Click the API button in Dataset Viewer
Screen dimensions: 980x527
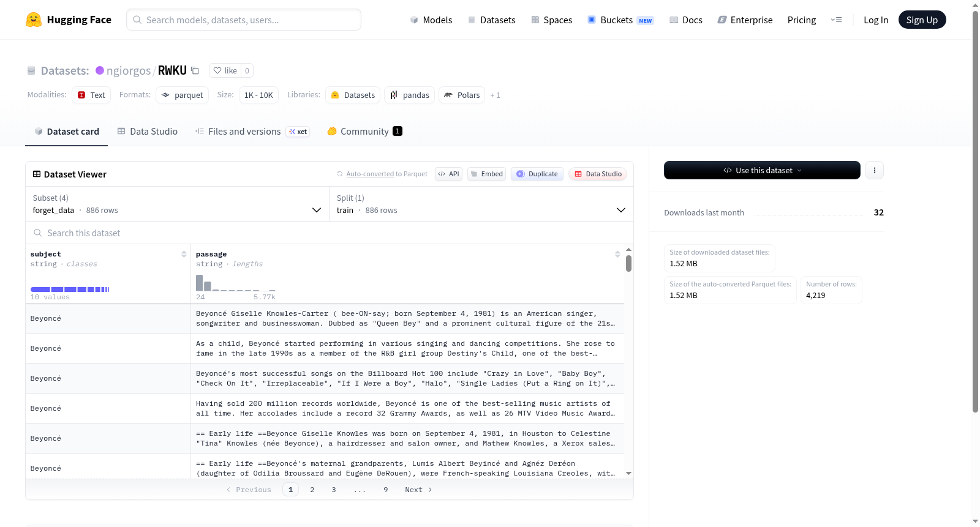tap(448, 174)
